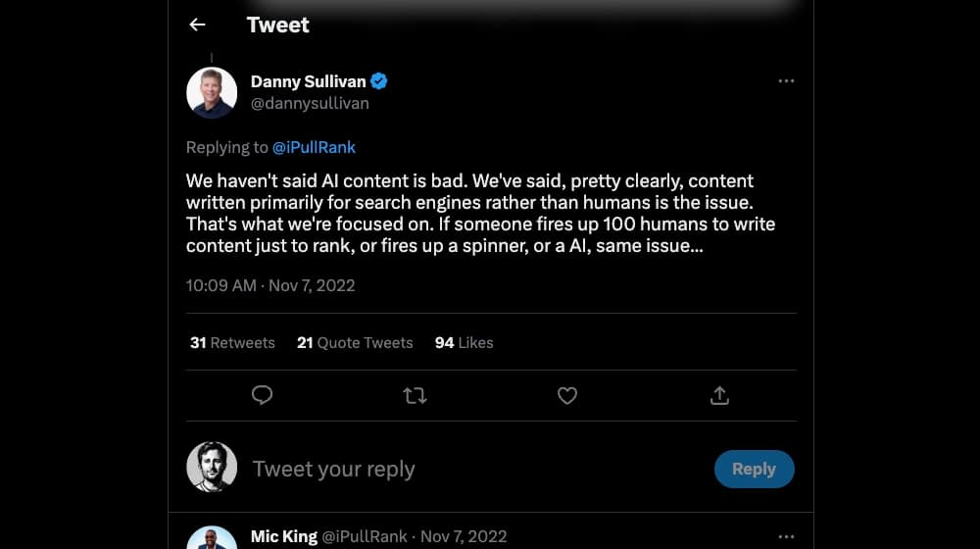
Task: Open more options on Mic King's tweet
Action: pyautogui.click(x=786, y=537)
